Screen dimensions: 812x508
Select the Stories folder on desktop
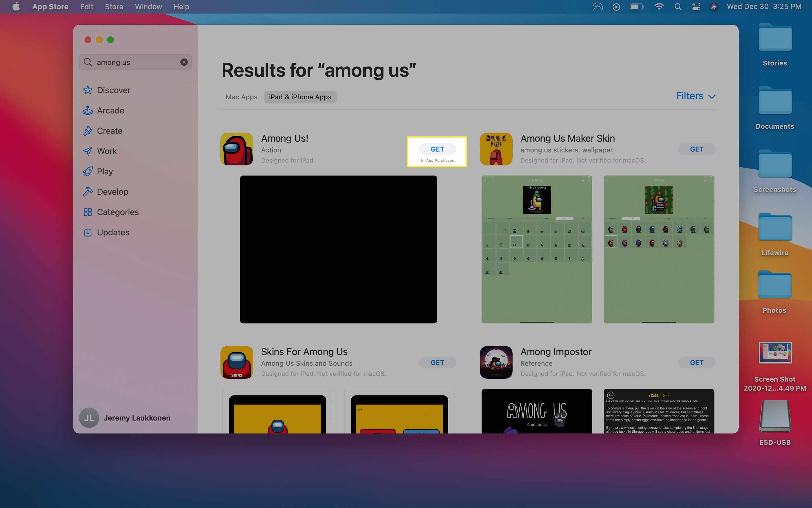point(775,45)
